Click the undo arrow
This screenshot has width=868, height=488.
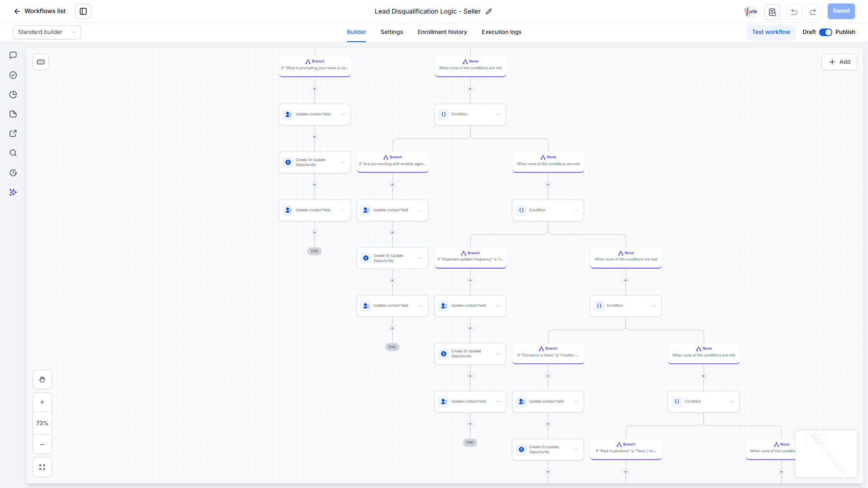coord(794,12)
